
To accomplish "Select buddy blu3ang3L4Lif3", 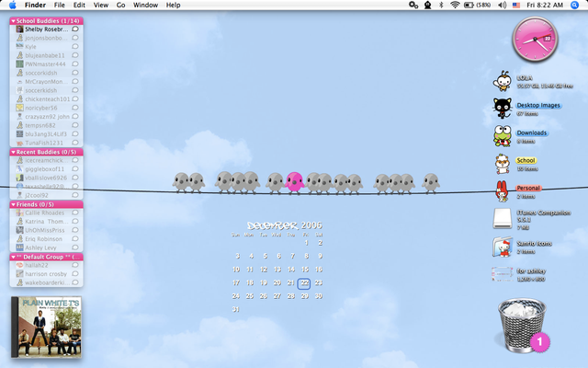I will tap(47, 134).
